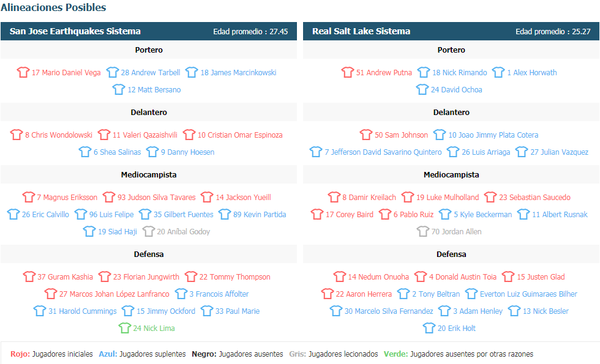
Task: Click the red jersey icon beside Chris Wondolowski
Action: (17, 134)
